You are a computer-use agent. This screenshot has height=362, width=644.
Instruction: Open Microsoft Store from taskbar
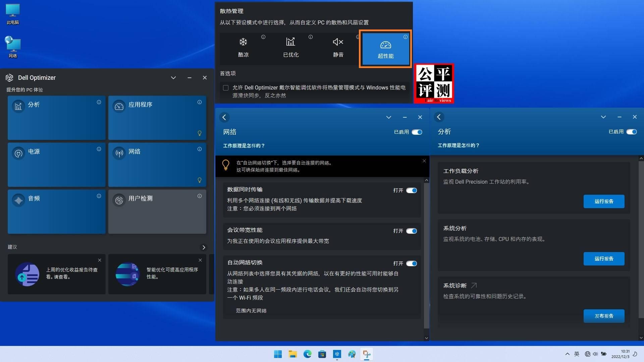pyautogui.click(x=322, y=354)
